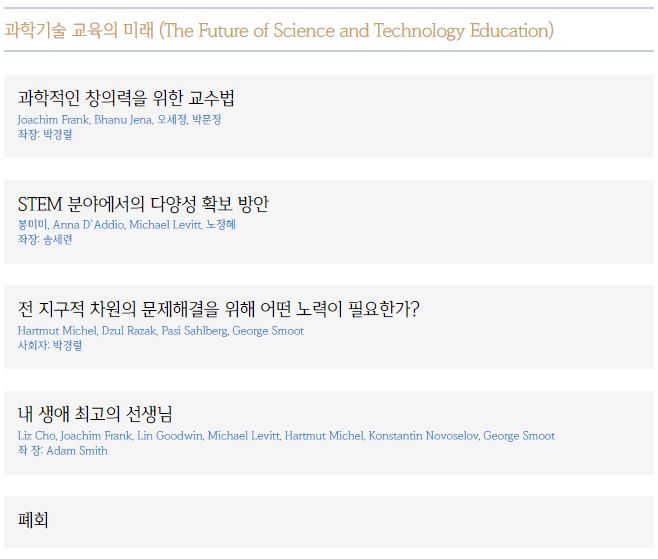The width and height of the screenshot is (658, 559).
Task: Click speaker name 봉미미
Action: point(33,225)
